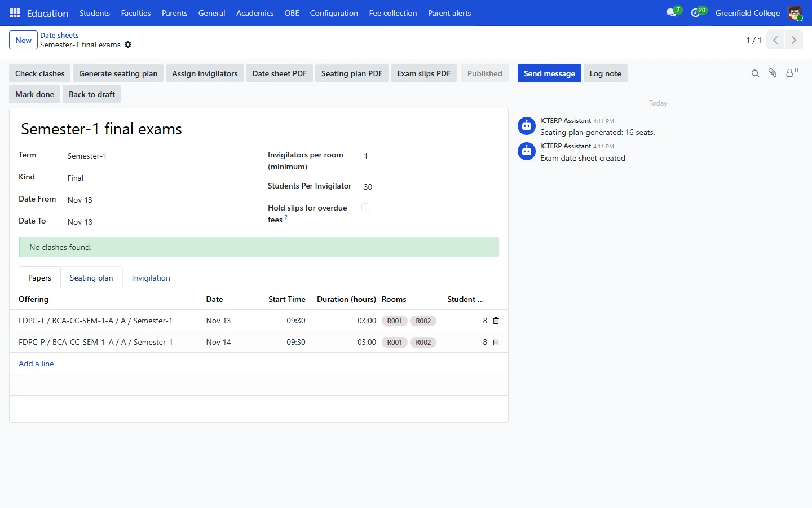
Task: Click R002 room tag in FDPC-T row
Action: [423, 321]
